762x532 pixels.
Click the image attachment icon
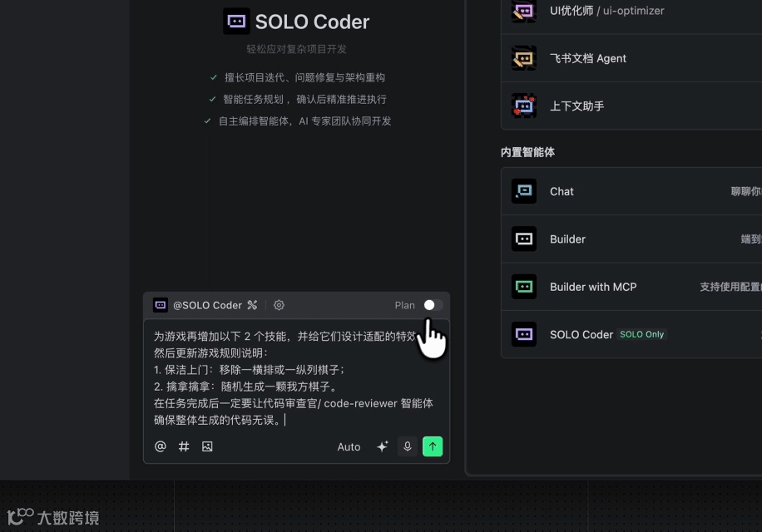tap(207, 446)
